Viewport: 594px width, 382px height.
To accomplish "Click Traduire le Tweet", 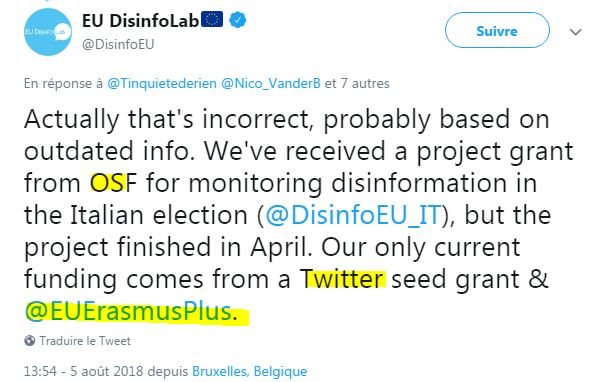I will click(85, 341).
